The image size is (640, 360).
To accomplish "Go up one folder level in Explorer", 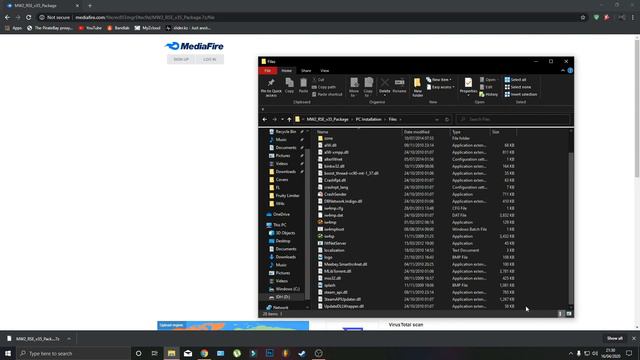I will 289,120.
